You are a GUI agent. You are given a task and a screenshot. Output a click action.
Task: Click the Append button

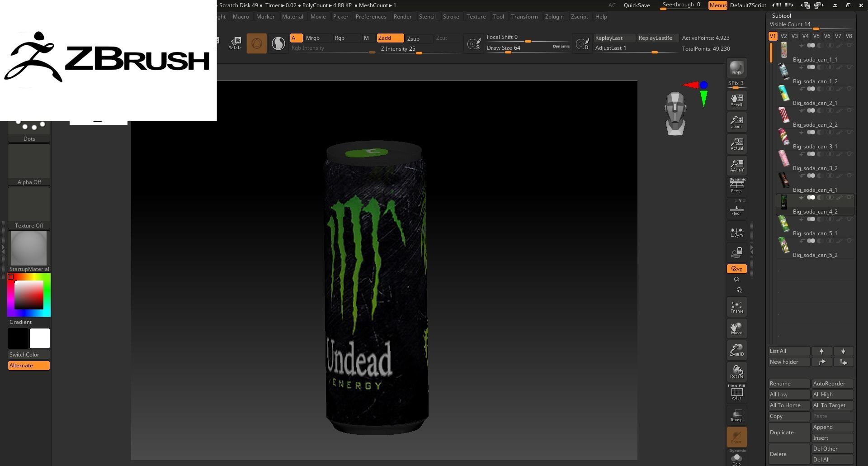point(832,427)
